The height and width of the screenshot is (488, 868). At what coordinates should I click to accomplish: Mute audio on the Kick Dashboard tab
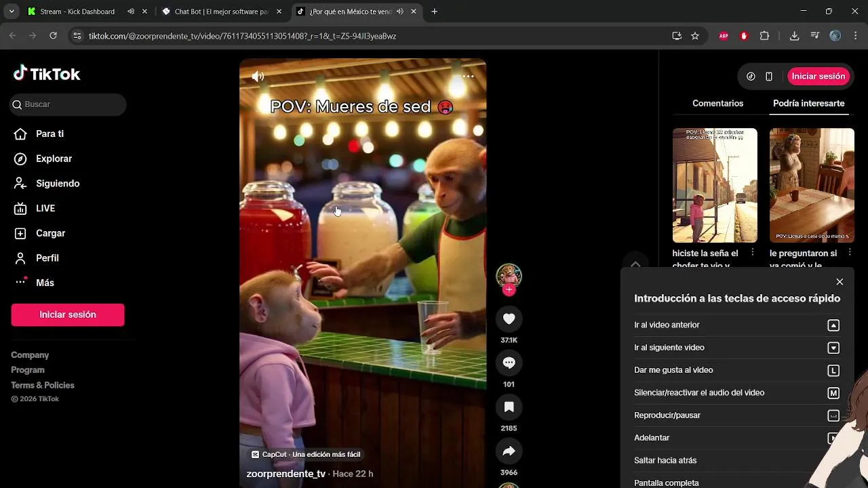click(x=130, y=12)
